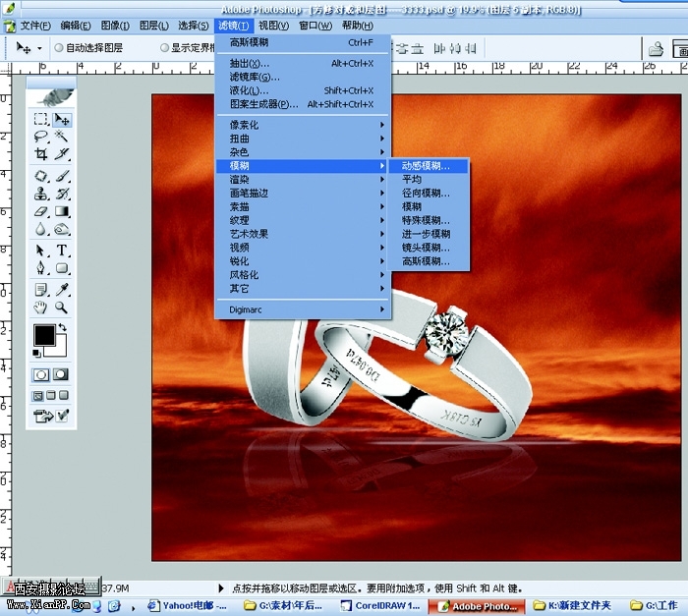Select Standard Screen Mode
Image resolution: width=688 pixels, height=616 pixels.
(x=38, y=396)
